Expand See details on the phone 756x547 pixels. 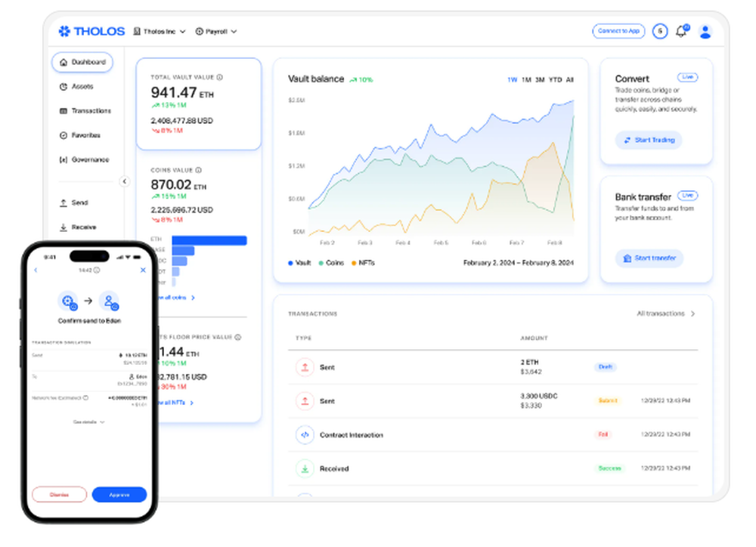(x=88, y=422)
